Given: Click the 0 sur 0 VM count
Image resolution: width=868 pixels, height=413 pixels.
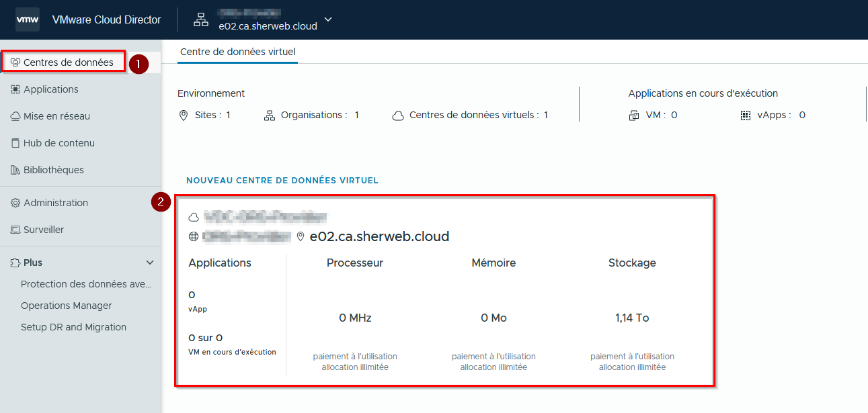Looking at the screenshot, I should coord(206,338).
